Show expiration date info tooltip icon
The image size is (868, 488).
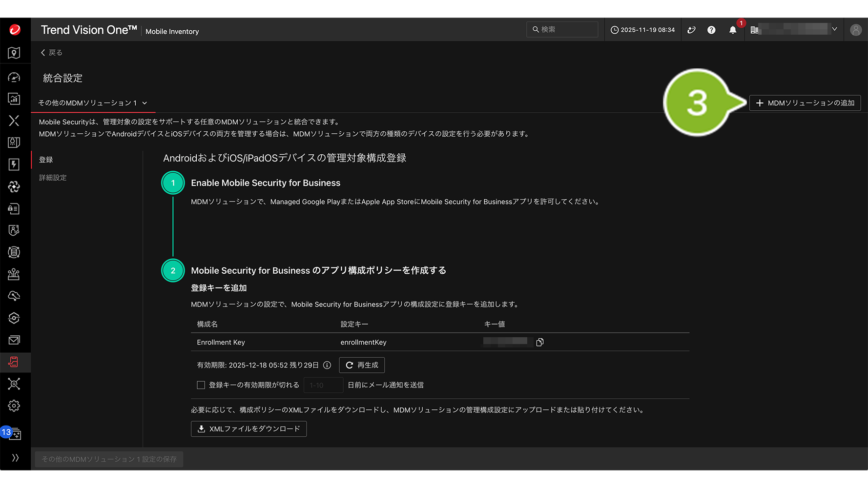[327, 365]
